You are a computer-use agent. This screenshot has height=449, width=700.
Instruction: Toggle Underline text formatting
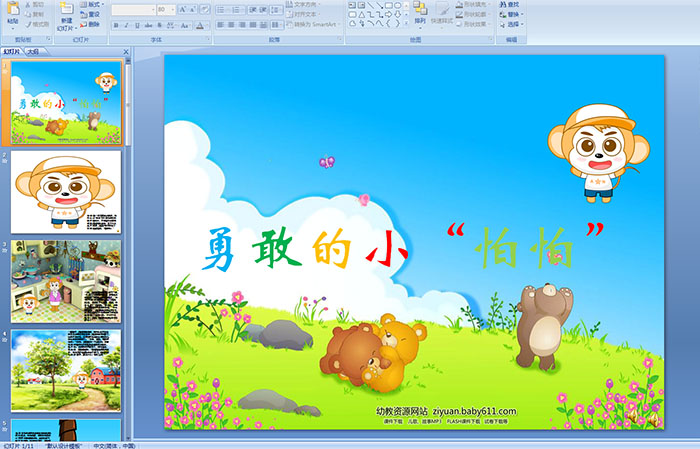tap(136, 24)
